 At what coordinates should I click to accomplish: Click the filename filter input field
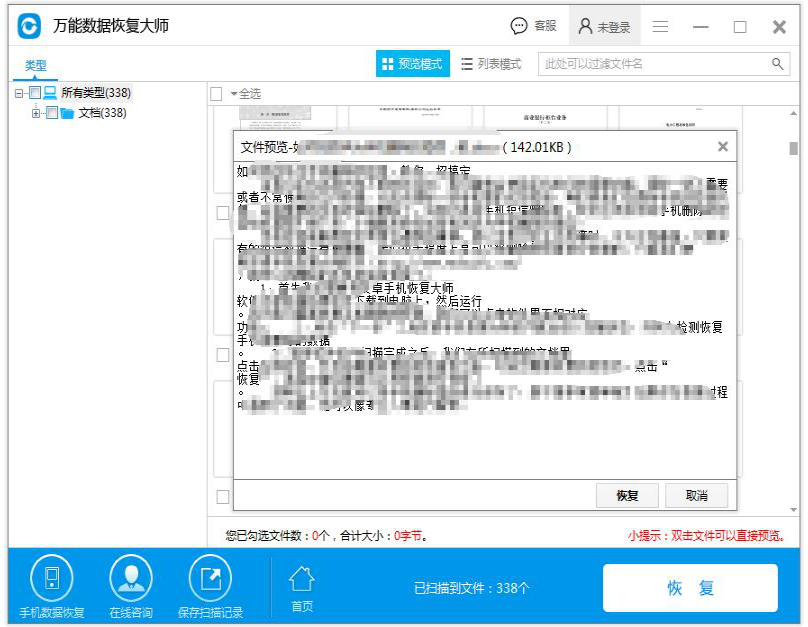click(x=650, y=62)
